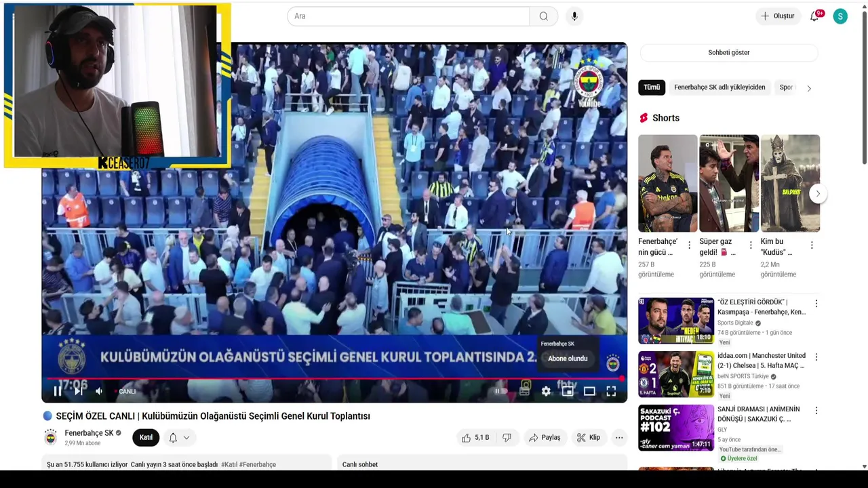The image size is (868, 488).
Task: Click the 'Canlı sohbet' heading
Action: [x=360, y=464]
